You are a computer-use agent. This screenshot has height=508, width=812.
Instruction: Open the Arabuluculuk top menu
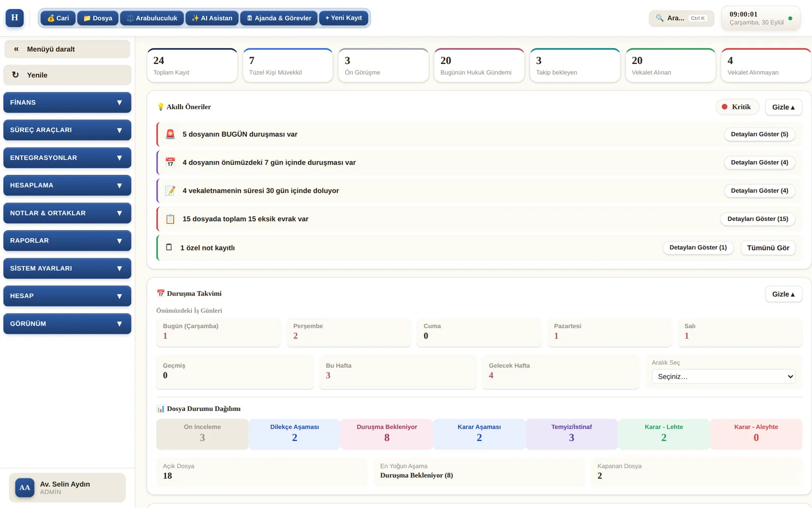coord(152,18)
